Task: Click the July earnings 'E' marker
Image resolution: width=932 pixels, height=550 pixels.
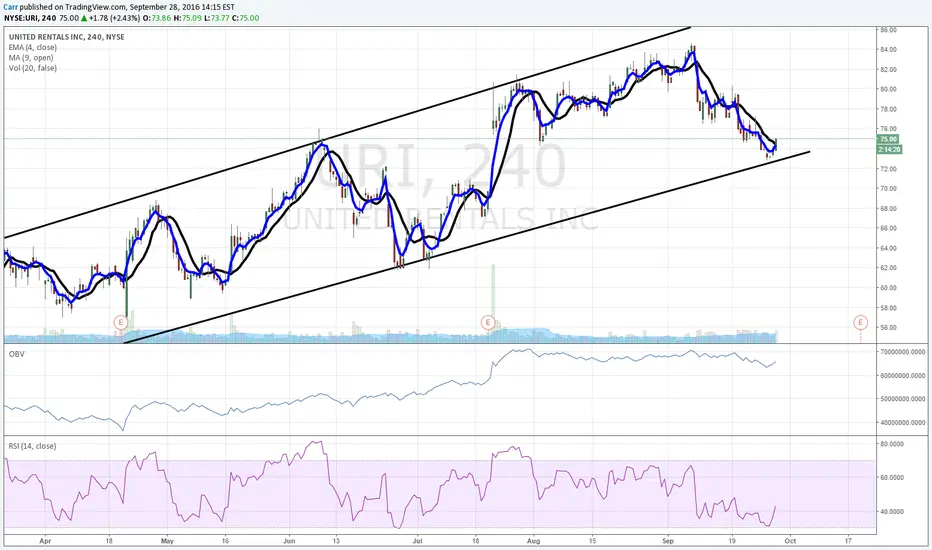Action: (x=487, y=322)
